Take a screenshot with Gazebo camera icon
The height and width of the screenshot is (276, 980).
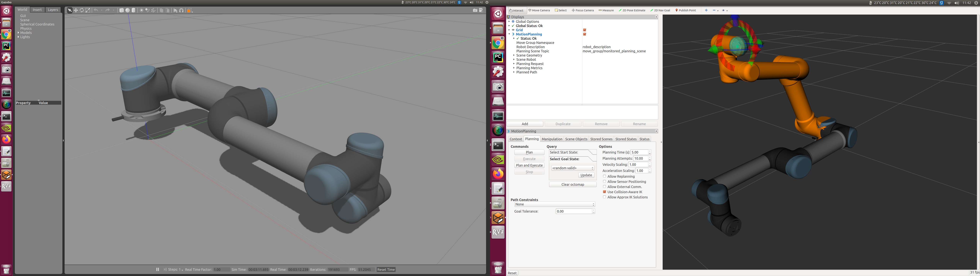[x=475, y=10]
